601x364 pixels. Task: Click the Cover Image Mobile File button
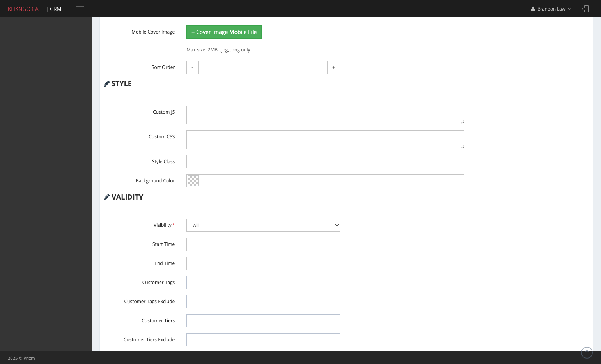tap(224, 32)
